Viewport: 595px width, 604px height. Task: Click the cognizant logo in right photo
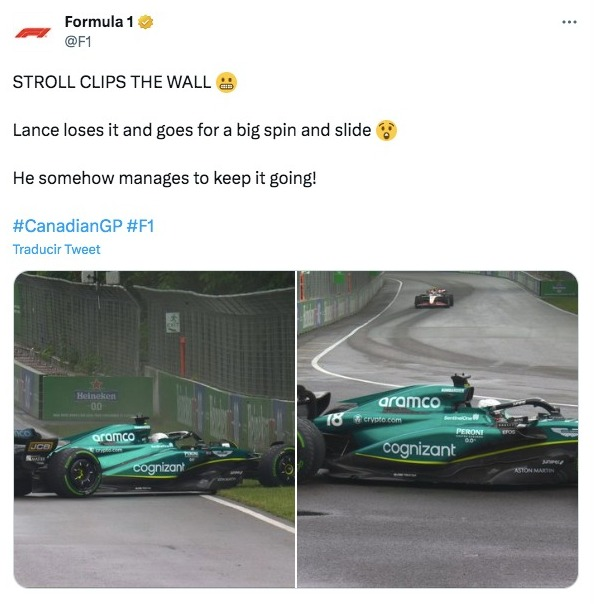[419, 450]
